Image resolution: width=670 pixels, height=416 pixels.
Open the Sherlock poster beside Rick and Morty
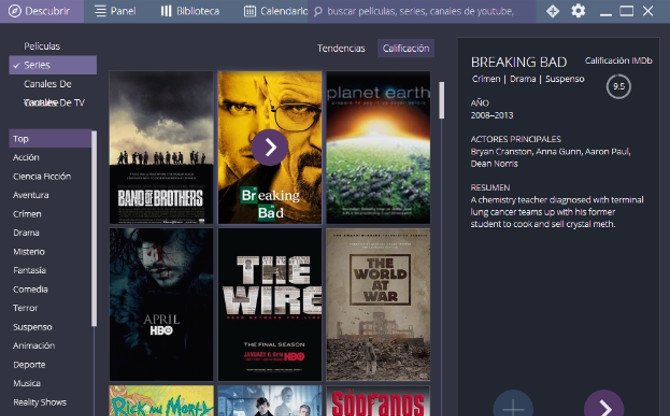point(270,401)
